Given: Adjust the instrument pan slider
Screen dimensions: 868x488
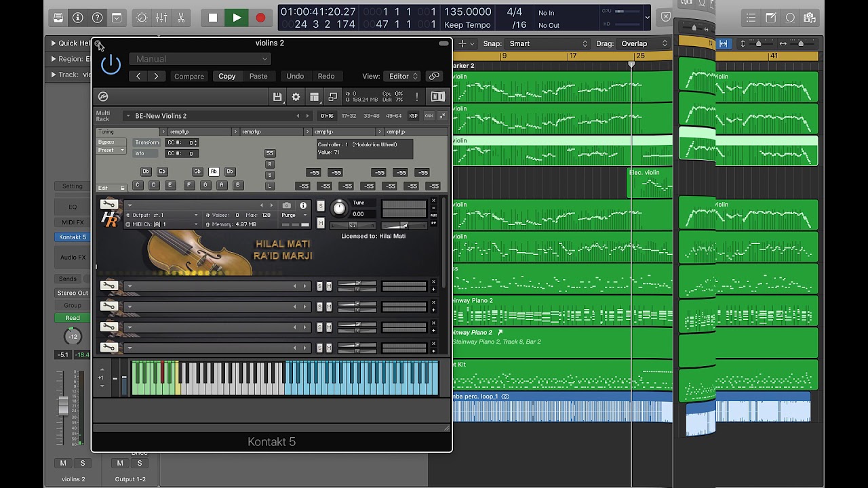Looking at the screenshot, I should coord(353,225).
